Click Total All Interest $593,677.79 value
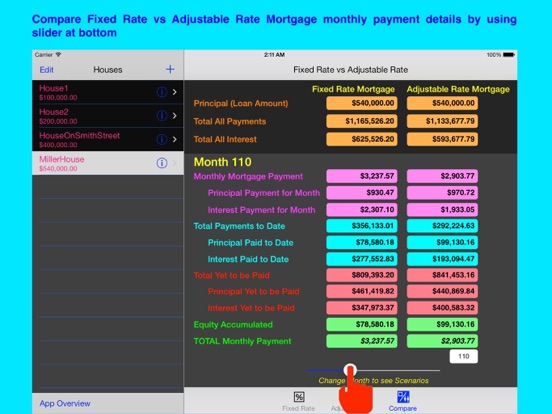552x414 pixels. pos(442,139)
